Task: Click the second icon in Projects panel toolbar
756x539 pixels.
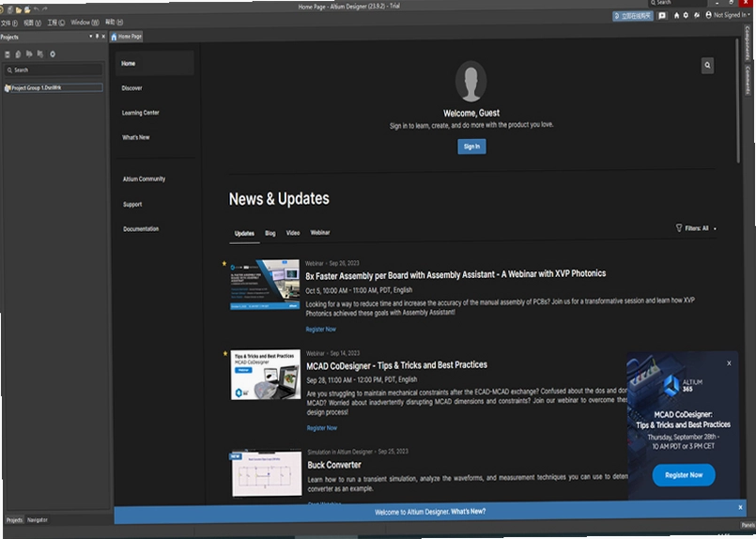Action: click(18, 54)
